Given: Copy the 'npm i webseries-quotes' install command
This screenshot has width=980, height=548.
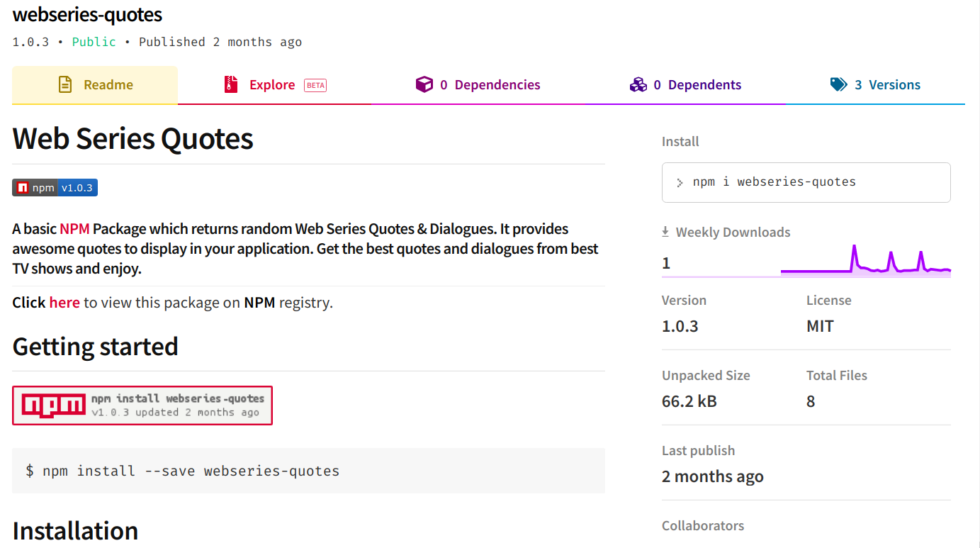Looking at the screenshot, I should pos(774,182).
